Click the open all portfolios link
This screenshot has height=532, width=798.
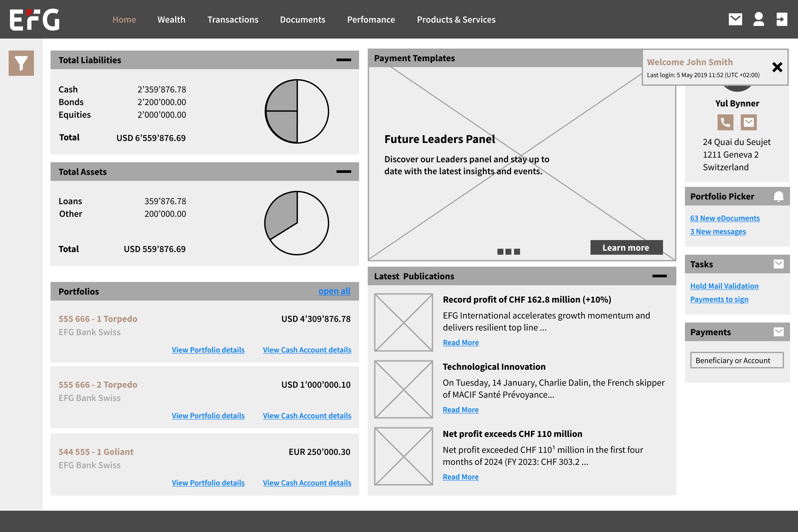coord(334,291)
